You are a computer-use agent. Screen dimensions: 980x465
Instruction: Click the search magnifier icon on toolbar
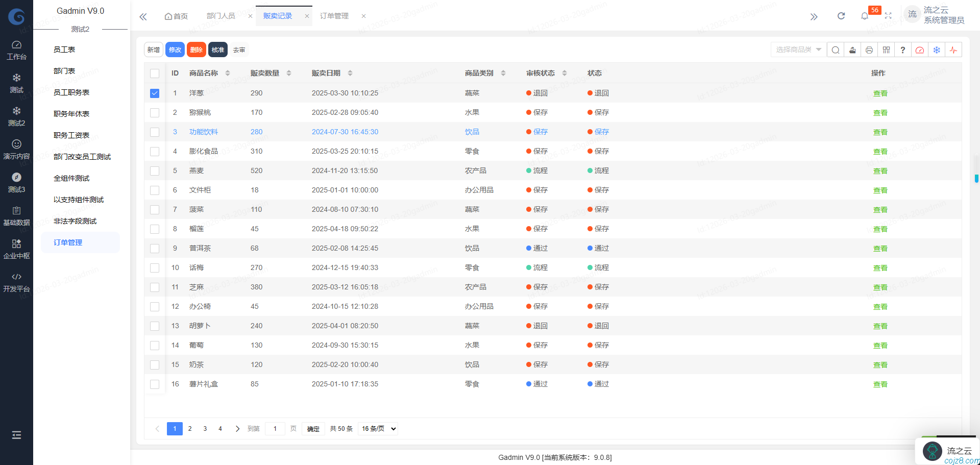click(x=836, y=50)
